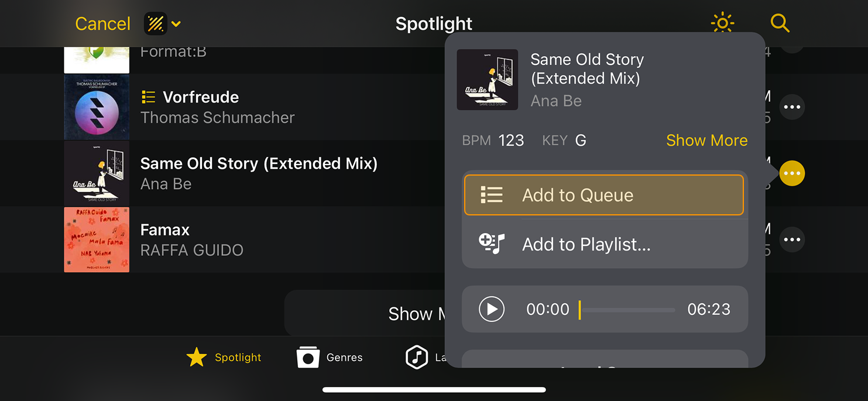Close the highlighted Same Old Story options button
The width and height of the screenshot is (868, 401).
[792, 173]
